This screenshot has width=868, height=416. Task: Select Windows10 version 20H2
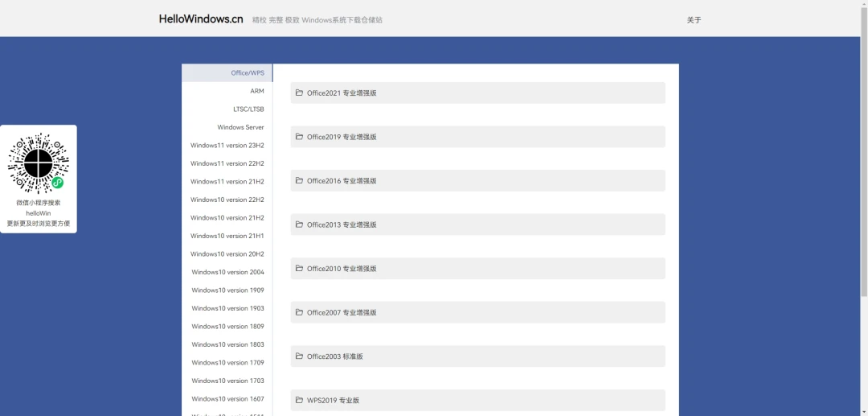(227, 253)
